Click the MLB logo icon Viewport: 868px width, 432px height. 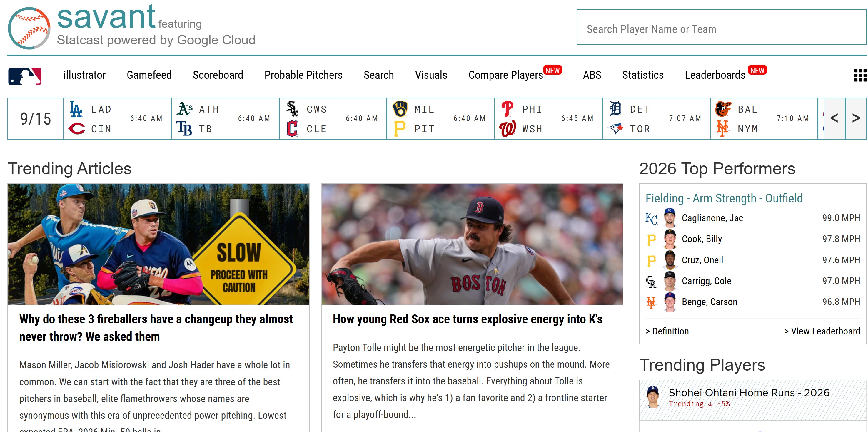pos(25,76)
